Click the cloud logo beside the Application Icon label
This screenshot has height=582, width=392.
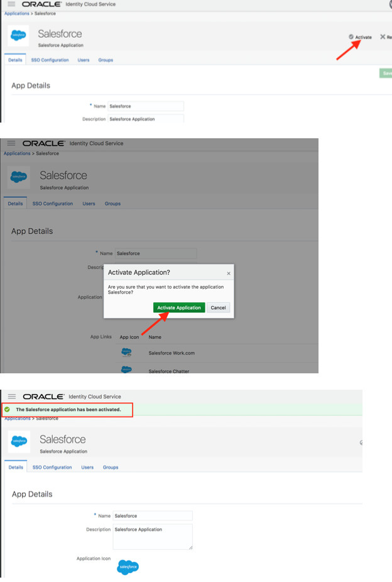tap(128, 566)
